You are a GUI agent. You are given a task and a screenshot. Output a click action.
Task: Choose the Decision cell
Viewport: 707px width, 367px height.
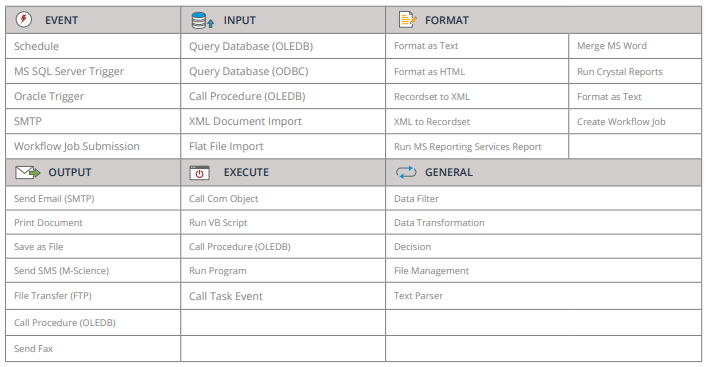click(544, 247)
